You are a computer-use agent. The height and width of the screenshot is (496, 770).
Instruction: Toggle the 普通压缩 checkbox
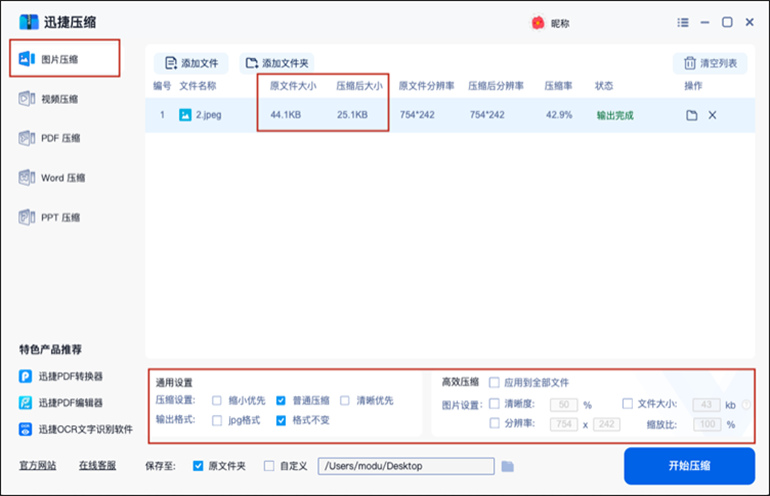pyautogui.click(x=280, y=401)
